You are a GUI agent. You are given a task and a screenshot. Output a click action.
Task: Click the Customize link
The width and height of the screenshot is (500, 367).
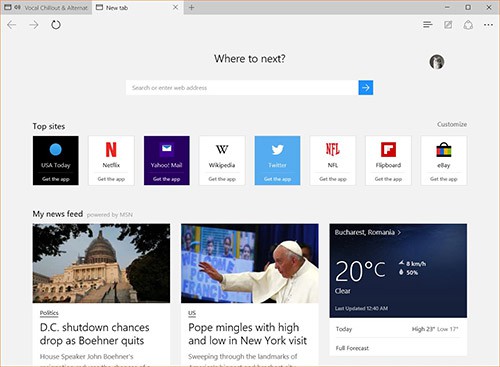pyautogui.click(x=452, y=124)
